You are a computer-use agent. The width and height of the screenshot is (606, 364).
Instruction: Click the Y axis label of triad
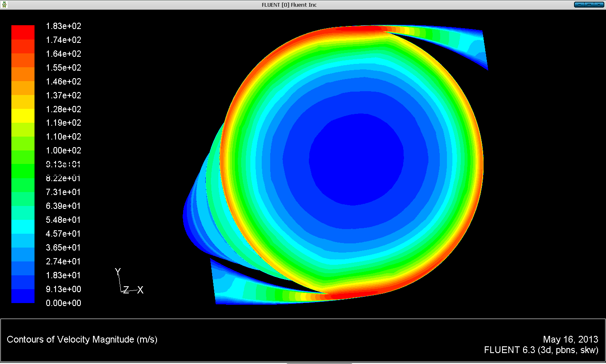(118, 272)
